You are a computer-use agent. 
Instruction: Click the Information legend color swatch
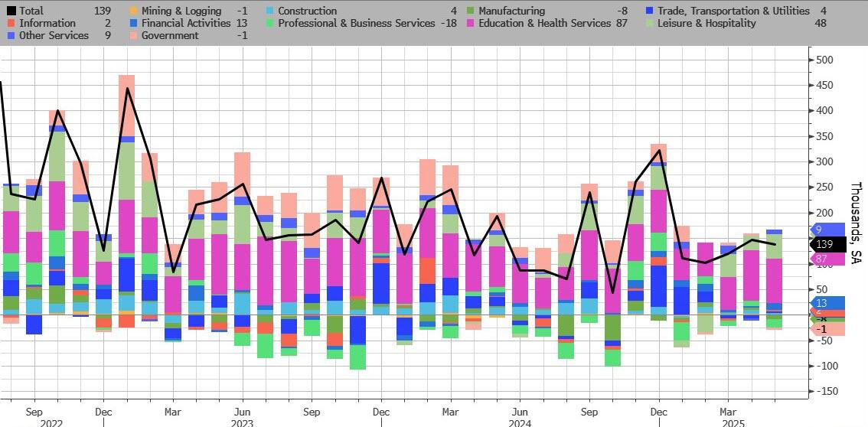[x=11, y=23]
